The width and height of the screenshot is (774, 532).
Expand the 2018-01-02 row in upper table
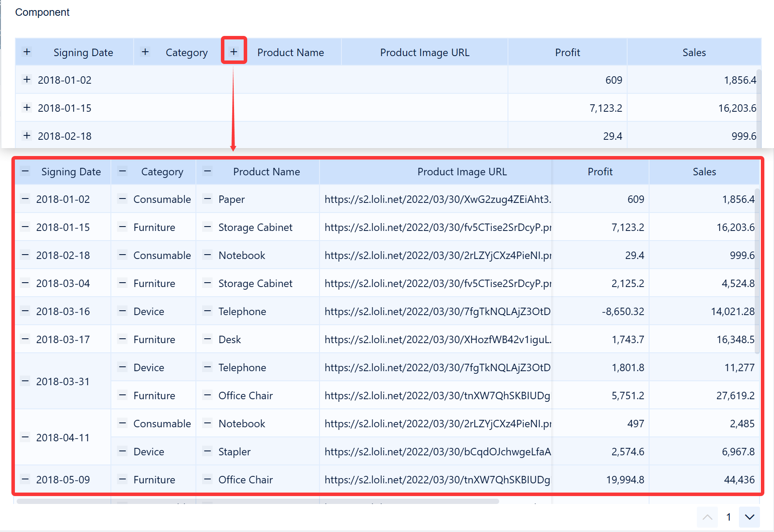tap(27, 80)
